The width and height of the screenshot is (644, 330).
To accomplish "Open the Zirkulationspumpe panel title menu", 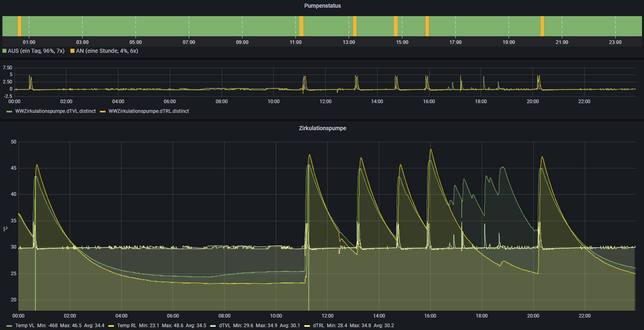I will tap(322, 128).
